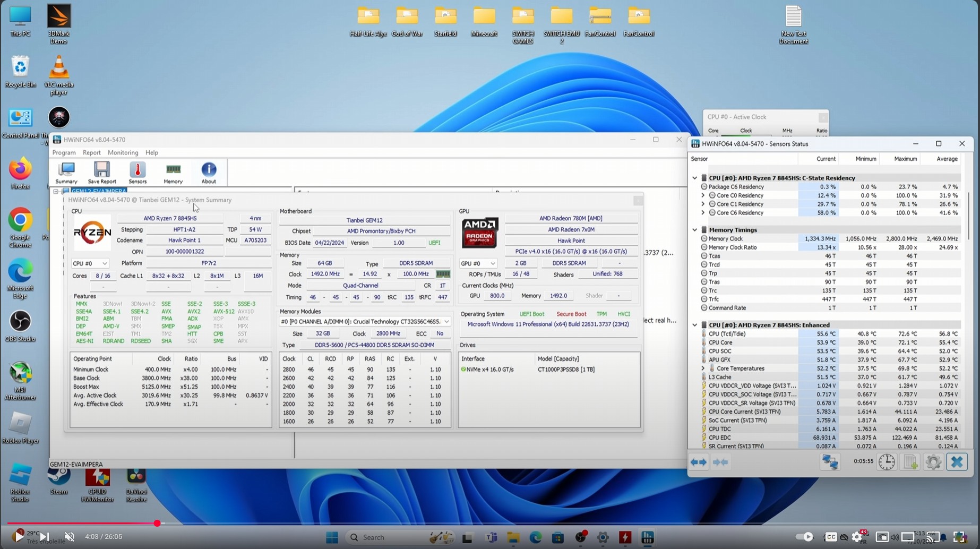This screenshot has height=549, width=980.
Task: Open the Summary toolbar icon in HWiNFO64
Action: click(x=66, y=173)
